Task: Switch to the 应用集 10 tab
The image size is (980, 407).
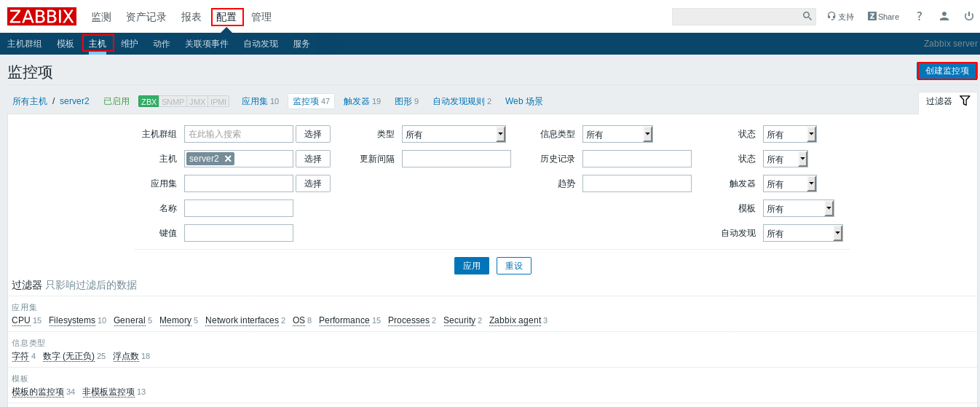Action: point(260,101)
